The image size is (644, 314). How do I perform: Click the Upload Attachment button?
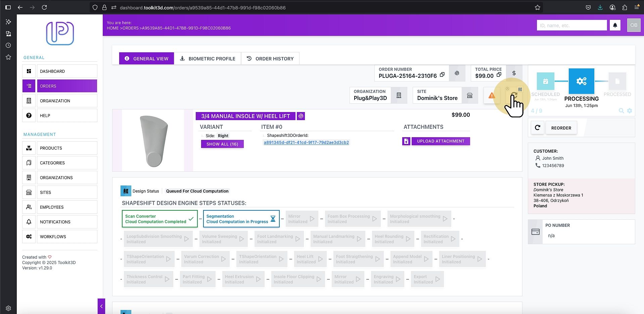(x=441, y=141)
